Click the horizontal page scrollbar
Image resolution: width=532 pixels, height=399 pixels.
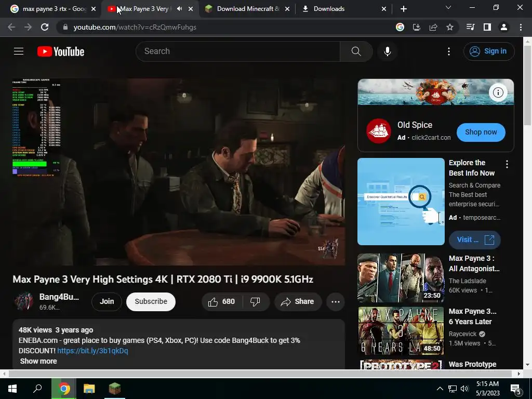[x=260, y=374]
